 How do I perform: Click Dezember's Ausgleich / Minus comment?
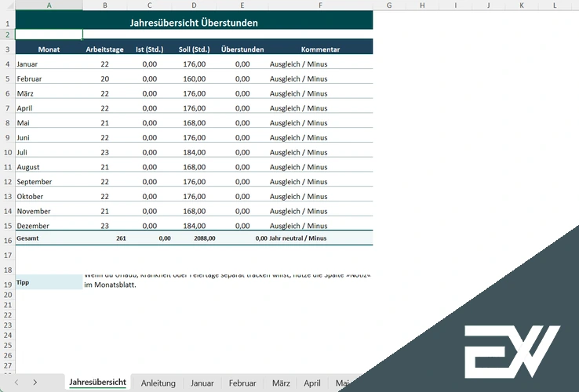[x=320, y=225]
